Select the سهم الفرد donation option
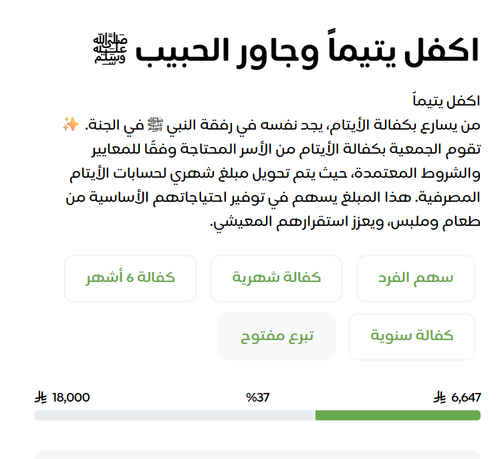500x459 pixels. click(x=416, y=278)
